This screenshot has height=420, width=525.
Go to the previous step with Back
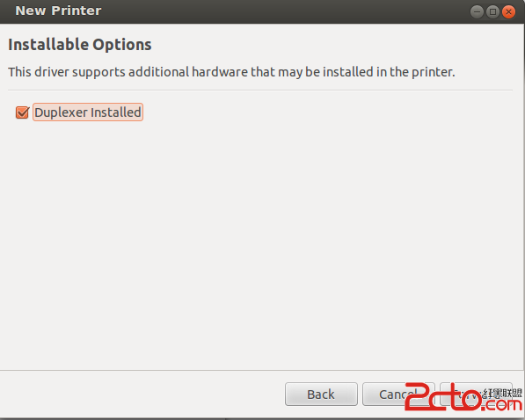click(321, 395)
